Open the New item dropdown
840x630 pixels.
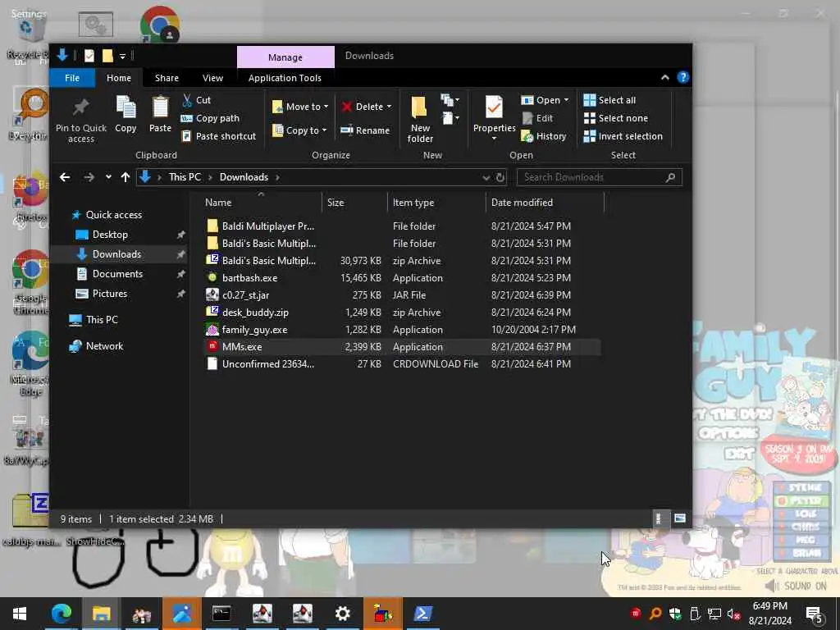coord(450,100)
